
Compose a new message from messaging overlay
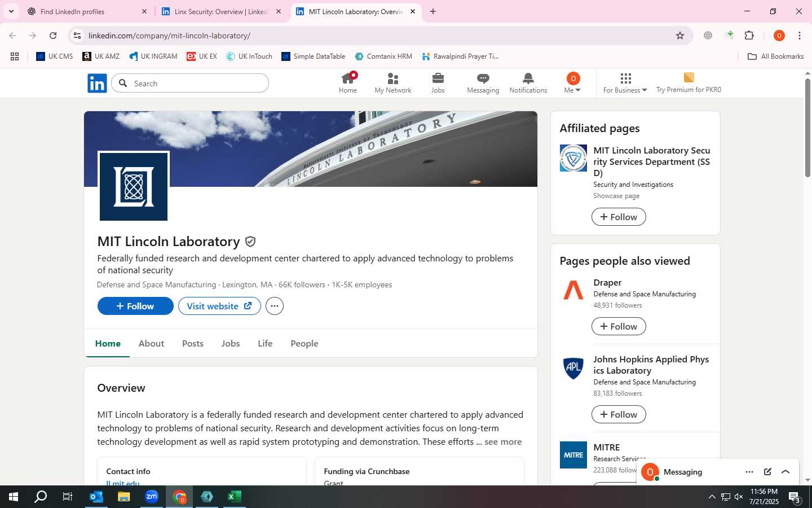767,472
